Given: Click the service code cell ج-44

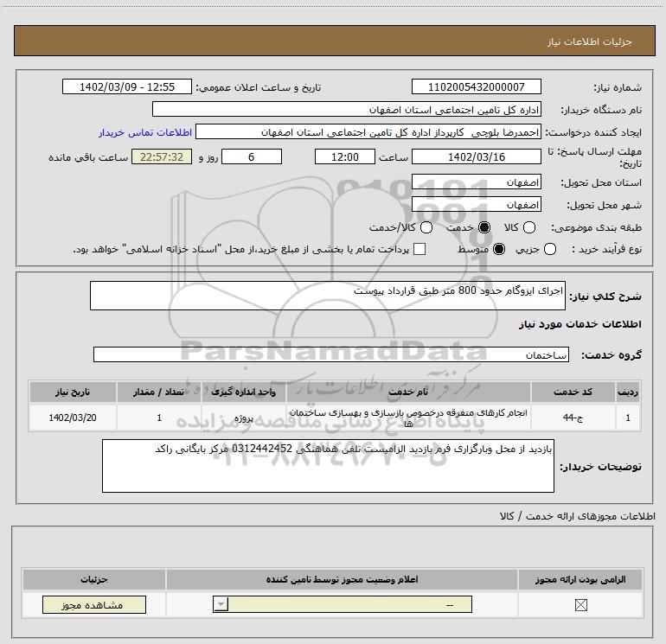Looking at the screenshot, I should tap(573, 418).
